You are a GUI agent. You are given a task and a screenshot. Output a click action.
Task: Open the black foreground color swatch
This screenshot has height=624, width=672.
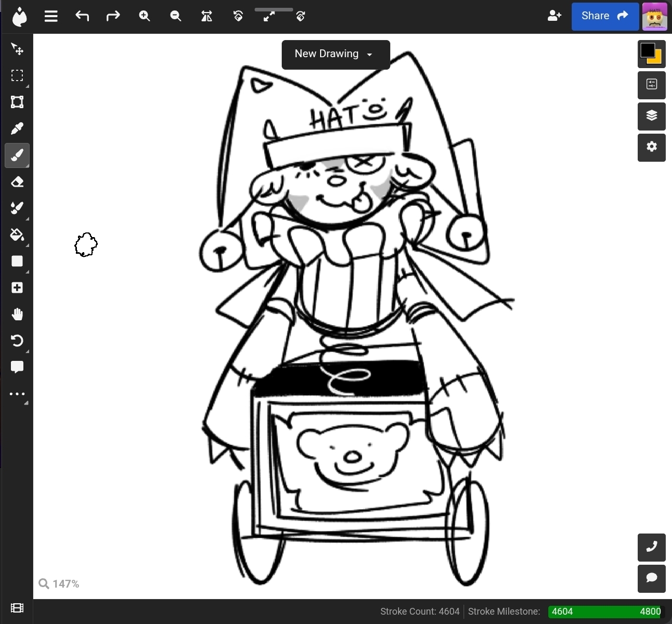[647, 50]
